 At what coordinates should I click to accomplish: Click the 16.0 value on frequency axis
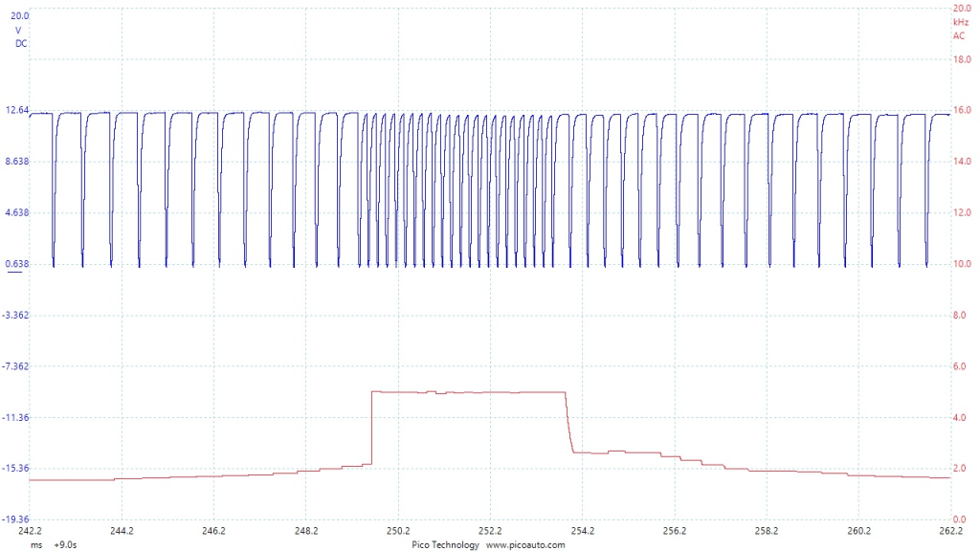pyautogui.click(x=961, y=110)
